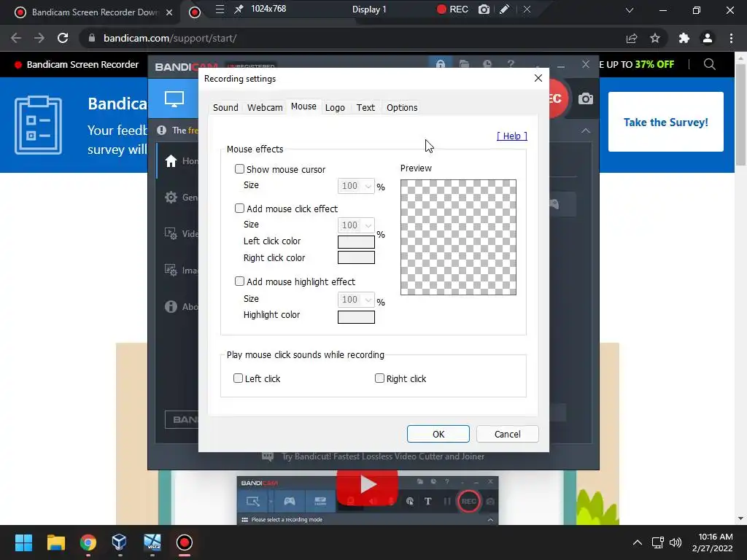
Task: Open the Help link in Recording settings
Action: coord(511,136)
